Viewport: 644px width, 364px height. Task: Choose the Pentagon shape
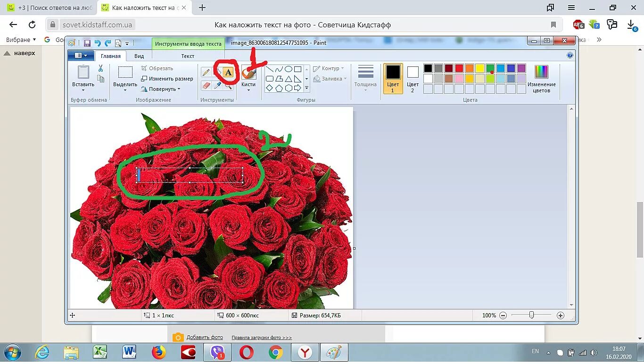(279, 88)
